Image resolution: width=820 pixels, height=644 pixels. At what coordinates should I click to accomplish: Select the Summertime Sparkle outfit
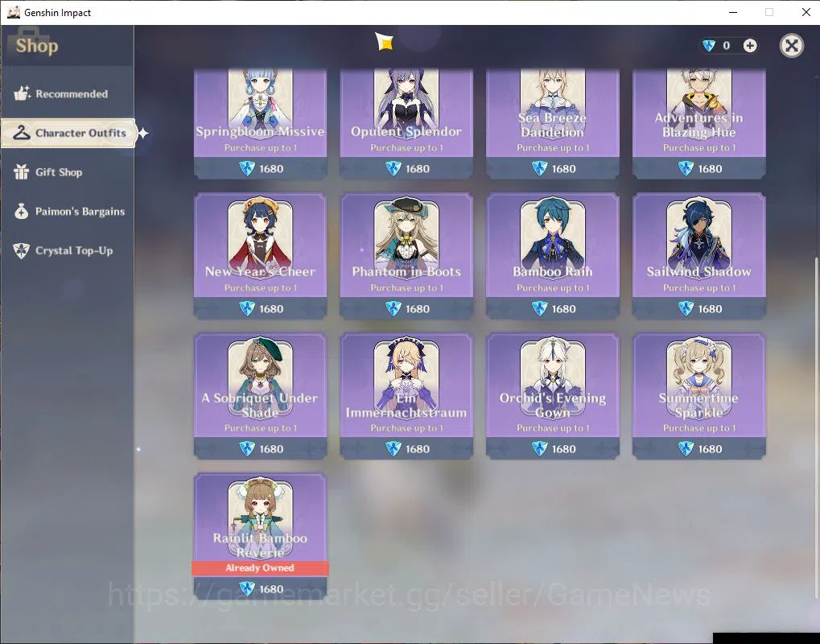point(699,395)
